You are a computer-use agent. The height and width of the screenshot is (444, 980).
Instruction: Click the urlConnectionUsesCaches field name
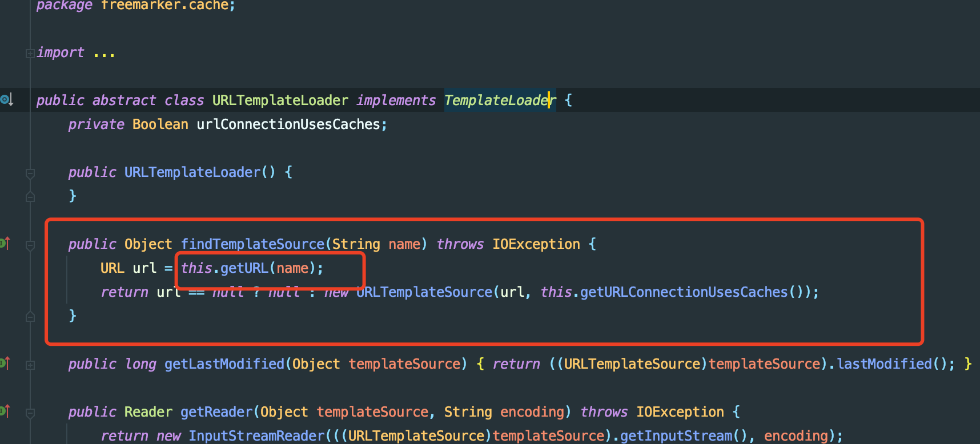click(x=288, y=124)
